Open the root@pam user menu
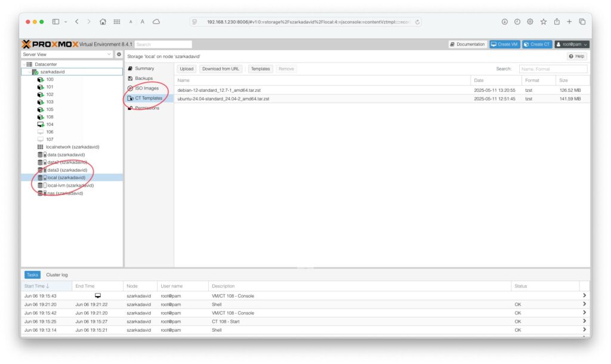 click(572, 44)
